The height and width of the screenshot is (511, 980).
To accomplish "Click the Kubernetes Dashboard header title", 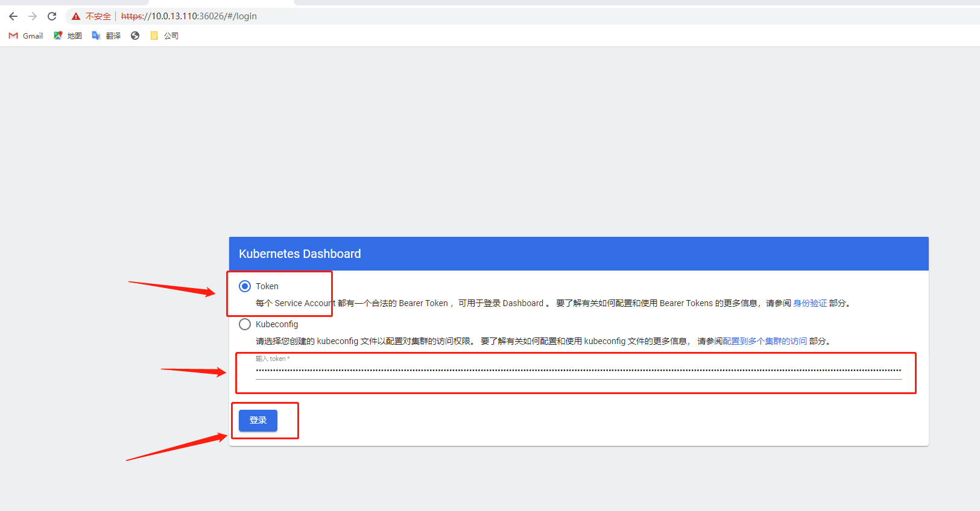I will [300, 254].
